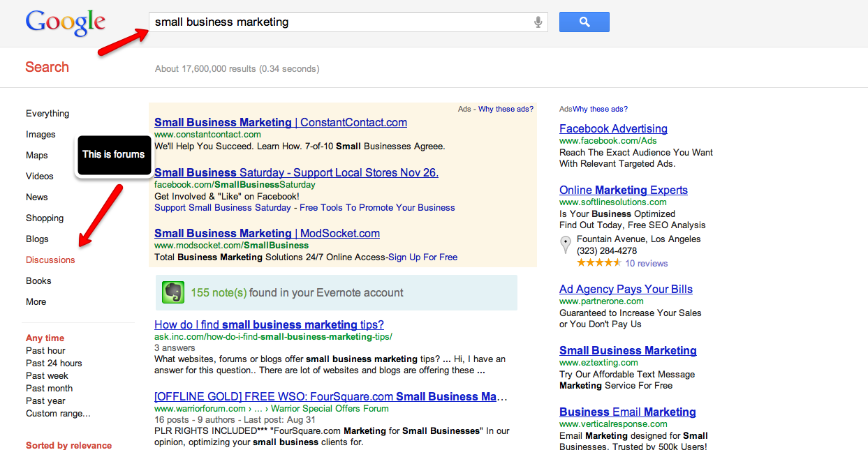Filter results to Past week
The width and height of the screenshot is (868, 450).
[47, 376]
